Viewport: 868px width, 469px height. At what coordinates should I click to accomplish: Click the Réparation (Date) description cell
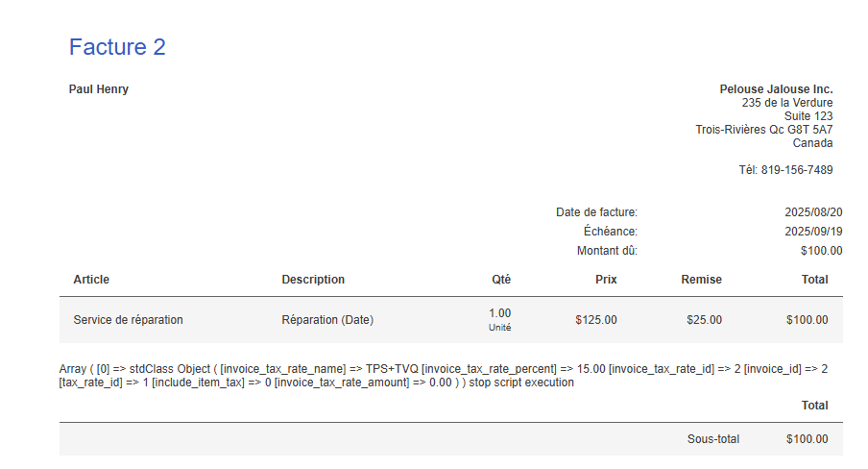327,320
